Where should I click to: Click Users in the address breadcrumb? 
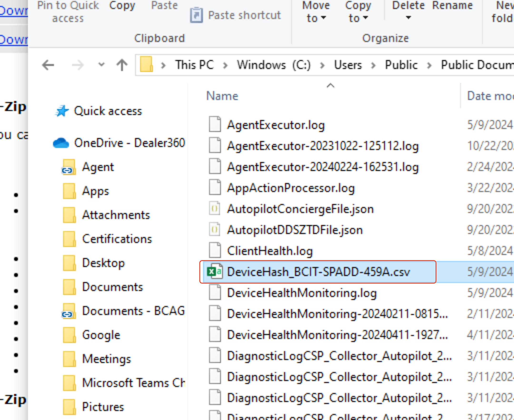(348, 65)
